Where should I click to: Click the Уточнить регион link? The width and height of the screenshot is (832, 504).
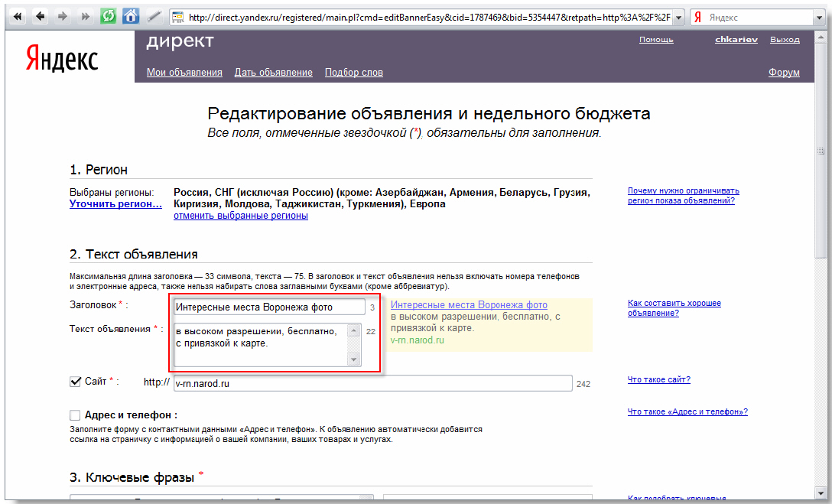click(115, 204)
